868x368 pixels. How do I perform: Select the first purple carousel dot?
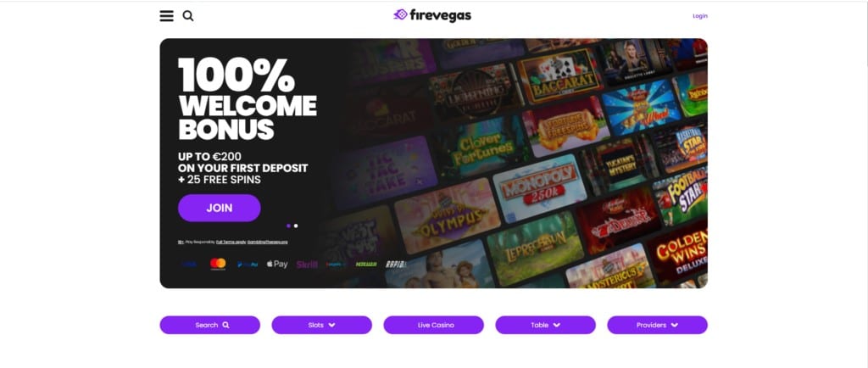pos(288,226)
